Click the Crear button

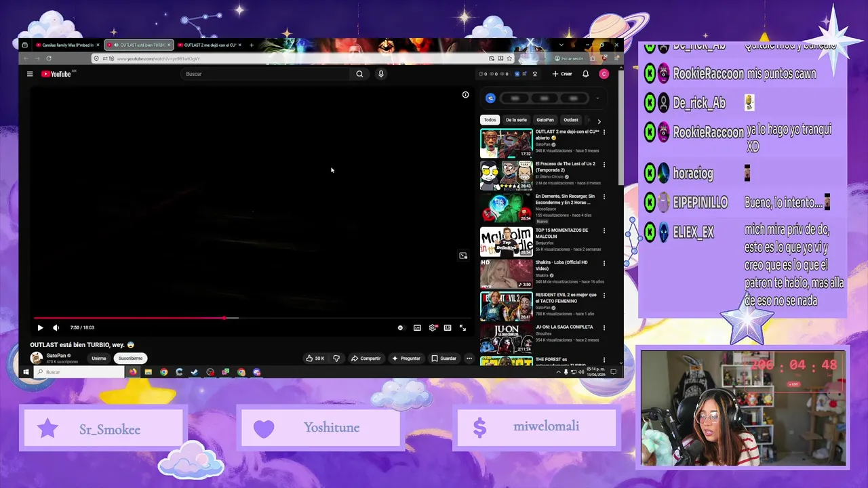tap(562, 74)
